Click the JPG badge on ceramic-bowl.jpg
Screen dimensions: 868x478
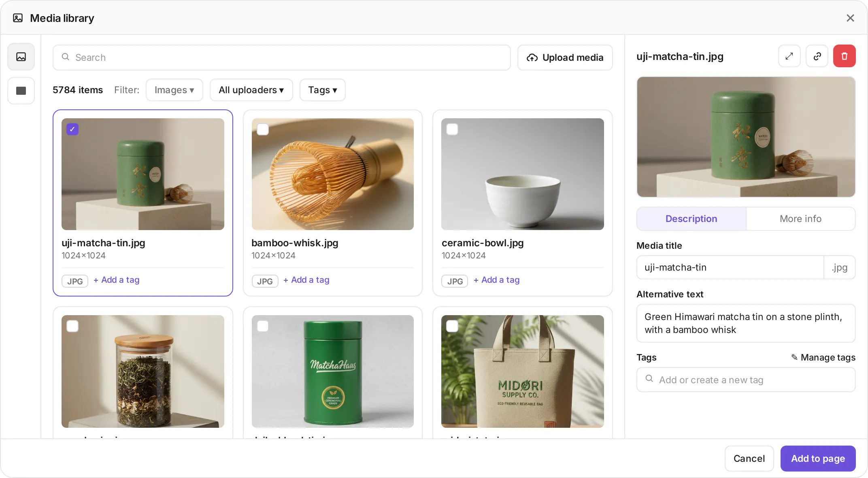coord(455,281)
